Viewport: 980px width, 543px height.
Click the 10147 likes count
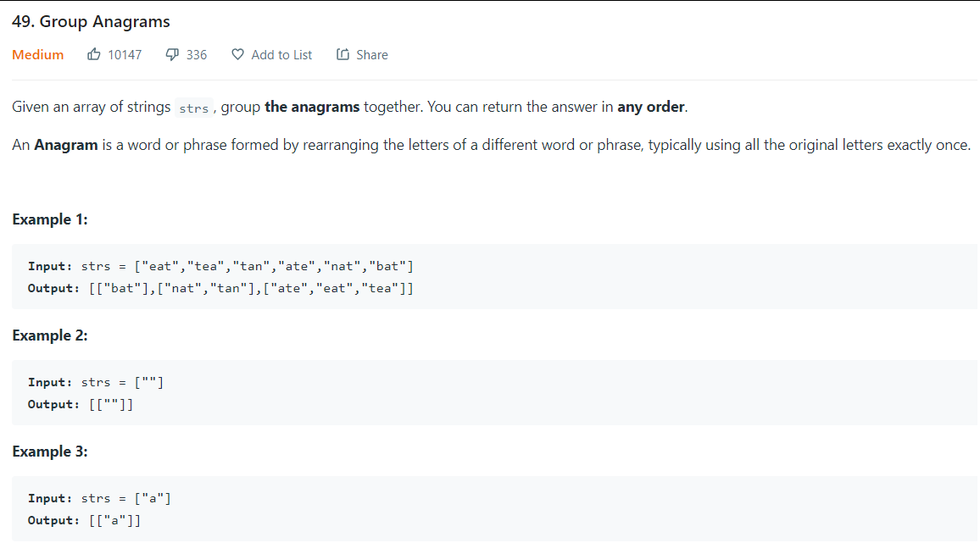coord(125,55)
